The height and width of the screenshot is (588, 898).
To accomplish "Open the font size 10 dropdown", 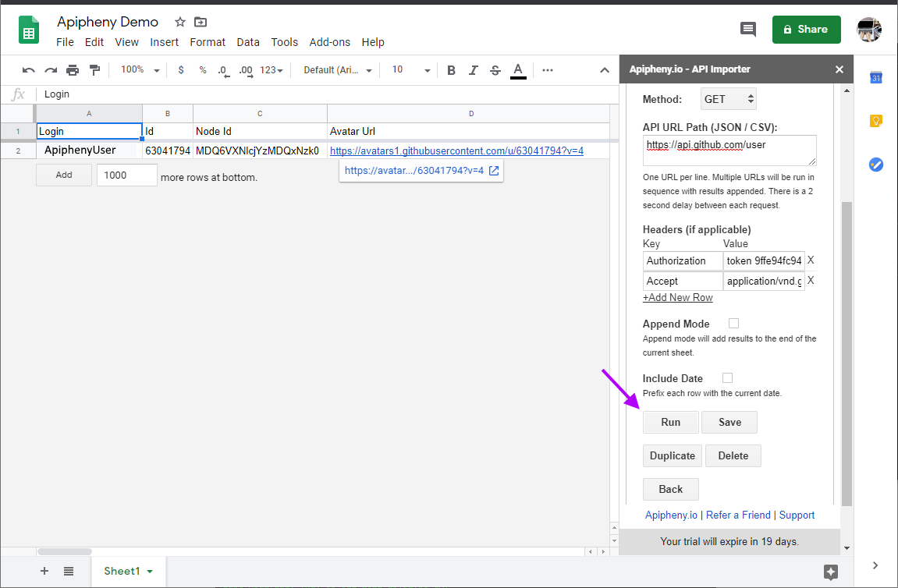I will point(410,70).
